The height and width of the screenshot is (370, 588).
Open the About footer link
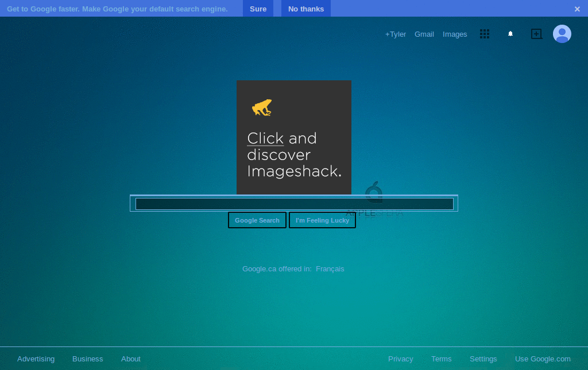(131, 359)
